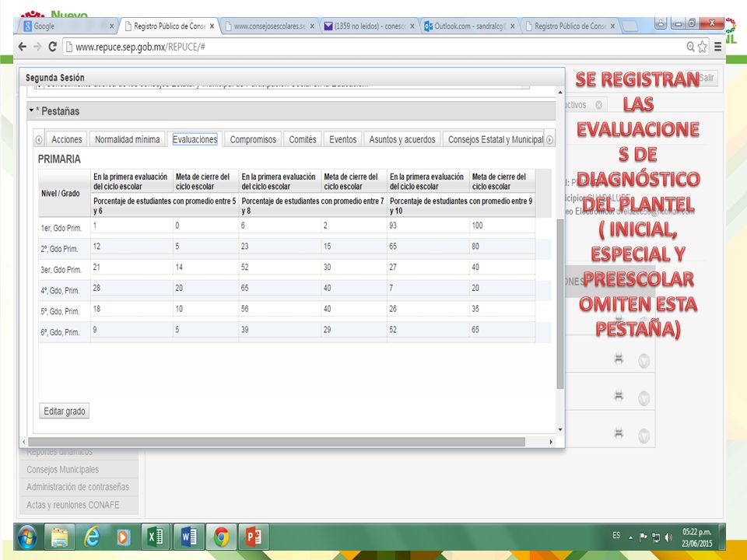Open Excel from the taskbar

156,537
